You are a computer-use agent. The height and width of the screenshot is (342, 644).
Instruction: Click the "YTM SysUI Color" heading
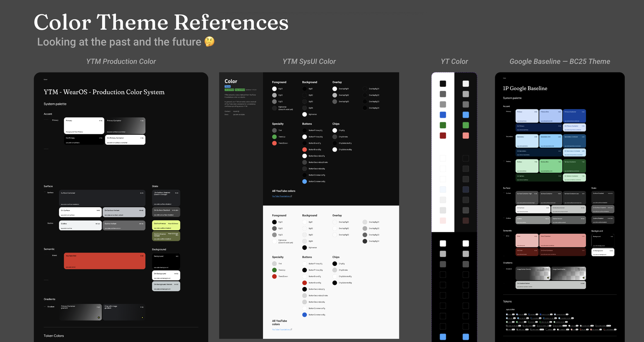click(x=309, y=61)
